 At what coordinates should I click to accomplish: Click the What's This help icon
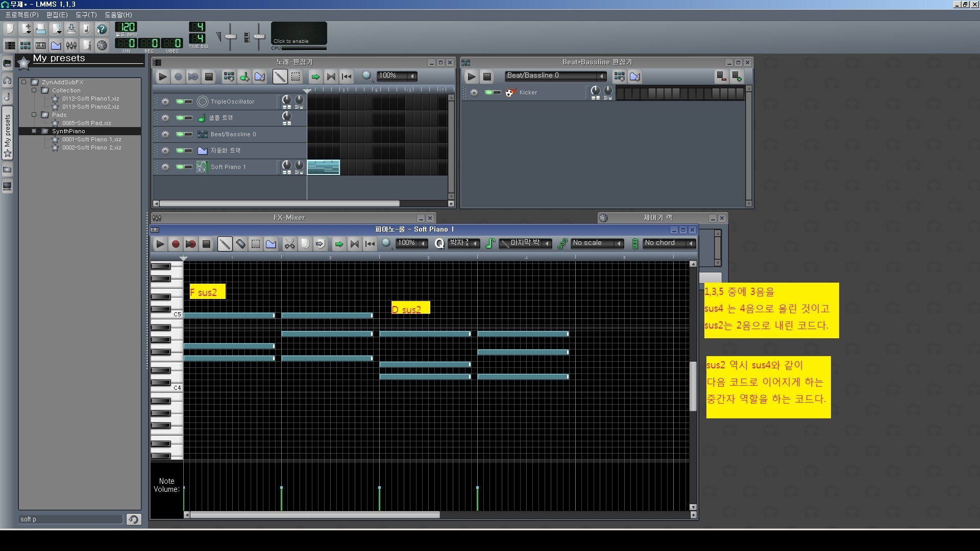tap(102, 29)
